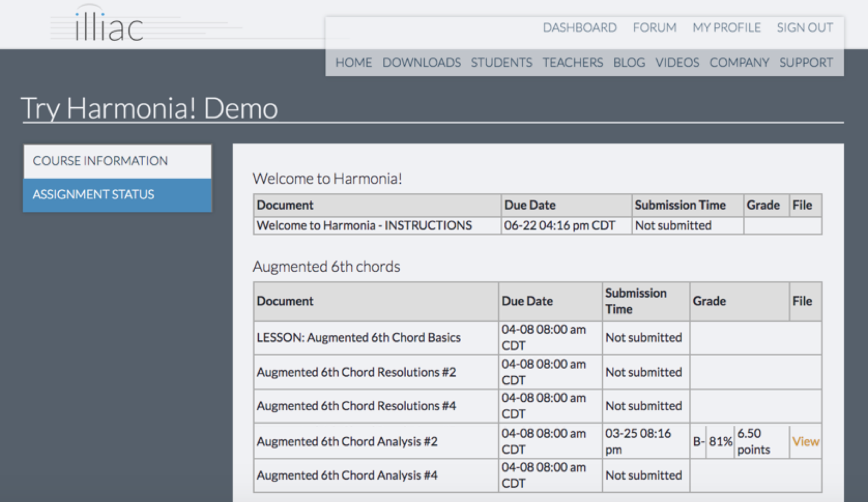Image resolution: width=868 pixels, height=502 pixels.
Task: Open the Dashboard page
Action: 579,28
